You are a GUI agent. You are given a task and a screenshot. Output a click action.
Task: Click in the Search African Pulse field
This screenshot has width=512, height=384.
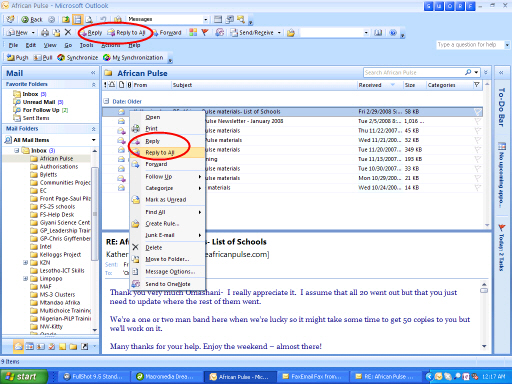[x=413, y=72]
